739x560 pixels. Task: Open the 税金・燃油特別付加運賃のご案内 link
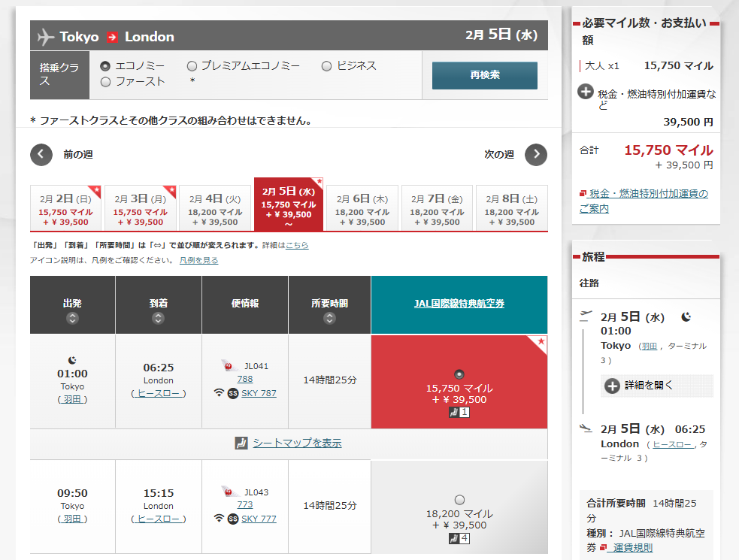(x=644, y=201)
